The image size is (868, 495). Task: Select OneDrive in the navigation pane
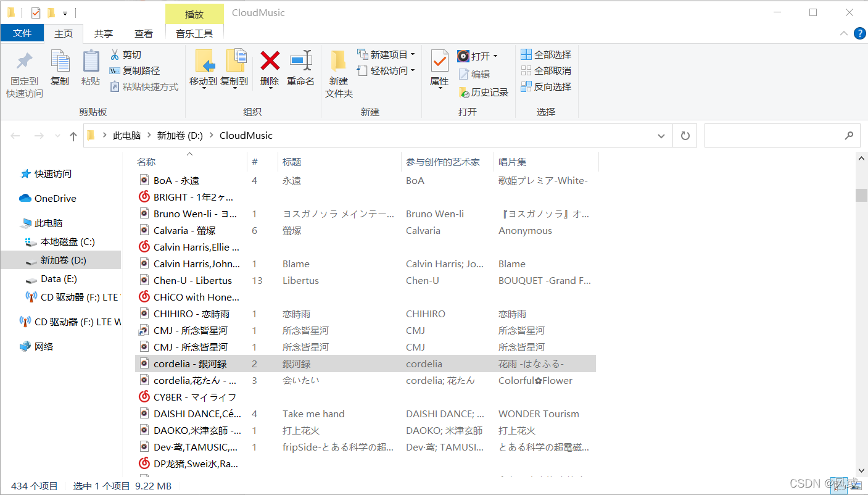[x=48, y=198]
